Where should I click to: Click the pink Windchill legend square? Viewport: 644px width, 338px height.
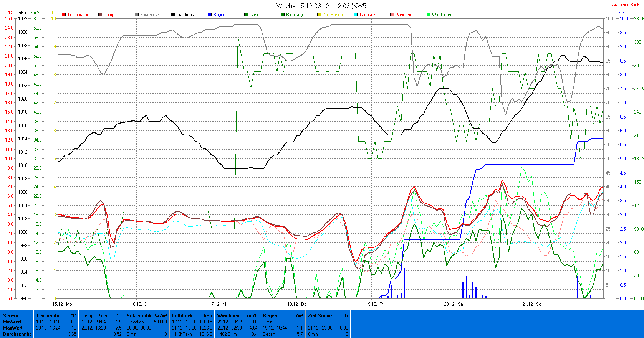pyautogui.click(x=392, y=15)
